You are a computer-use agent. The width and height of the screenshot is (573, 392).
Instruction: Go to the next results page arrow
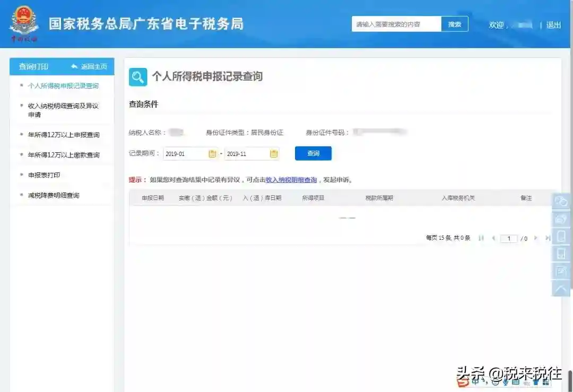pos(536,238)
